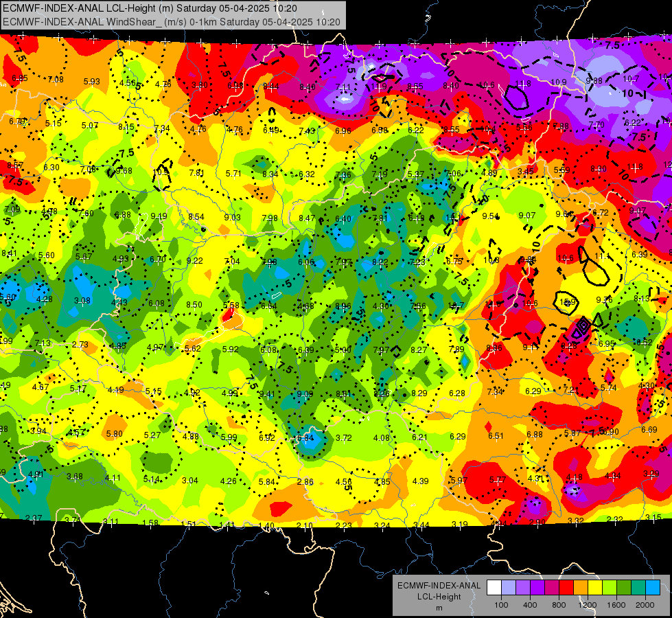672x618 pixels.
Task: Click the grid value 9.54
Action: click(x=490, y=216)
